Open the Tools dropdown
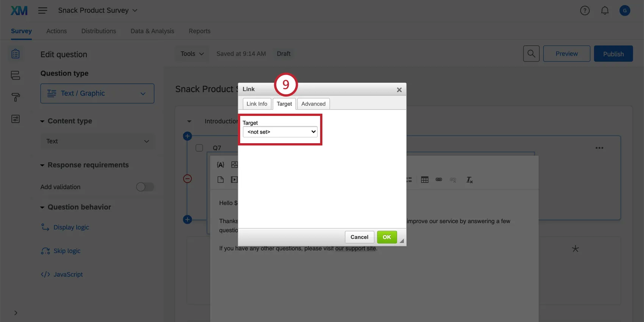The image size is (644, 322). pyautogui.click(x=192, y=54)
